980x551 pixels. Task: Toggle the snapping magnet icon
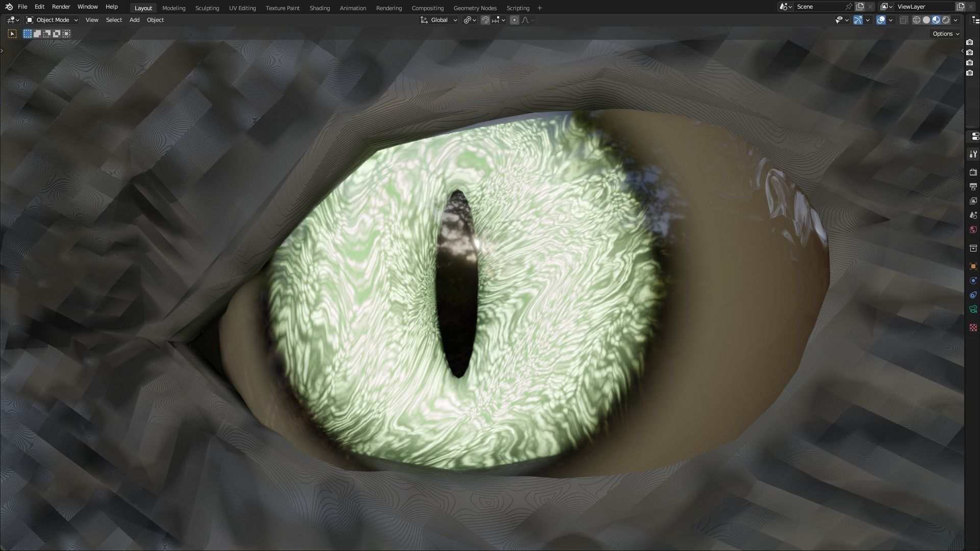click(x=485, y=20)
